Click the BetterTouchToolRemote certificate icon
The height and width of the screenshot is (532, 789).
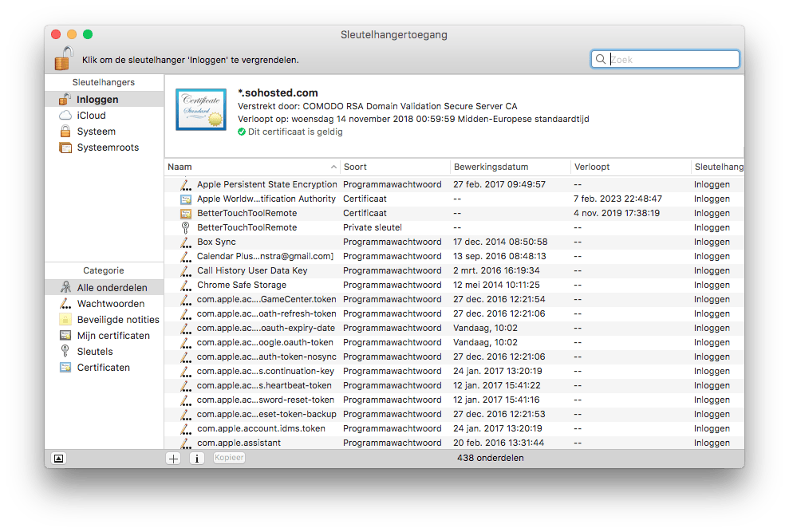(x=186, y=214)
